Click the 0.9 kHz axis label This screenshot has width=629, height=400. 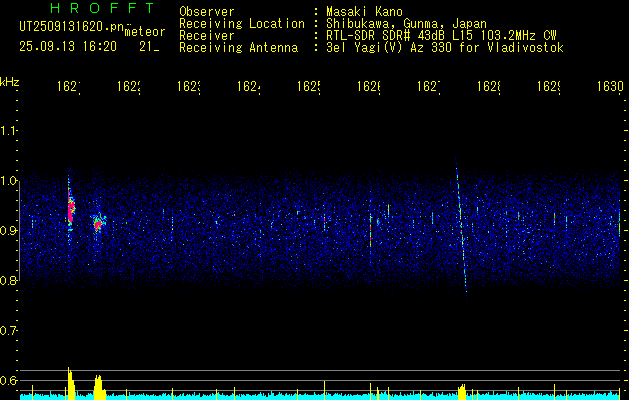(x=8, y=231)
